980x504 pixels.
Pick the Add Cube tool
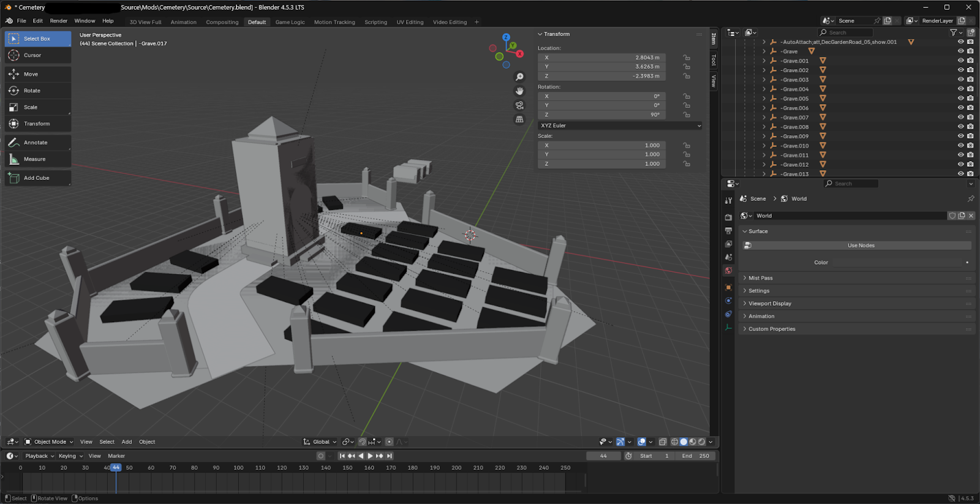tap(36, 178)
